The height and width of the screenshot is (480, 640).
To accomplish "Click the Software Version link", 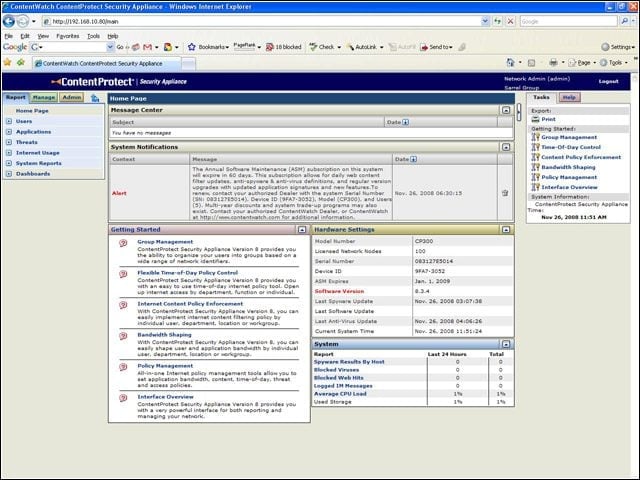I will click(x=339, y=291).
